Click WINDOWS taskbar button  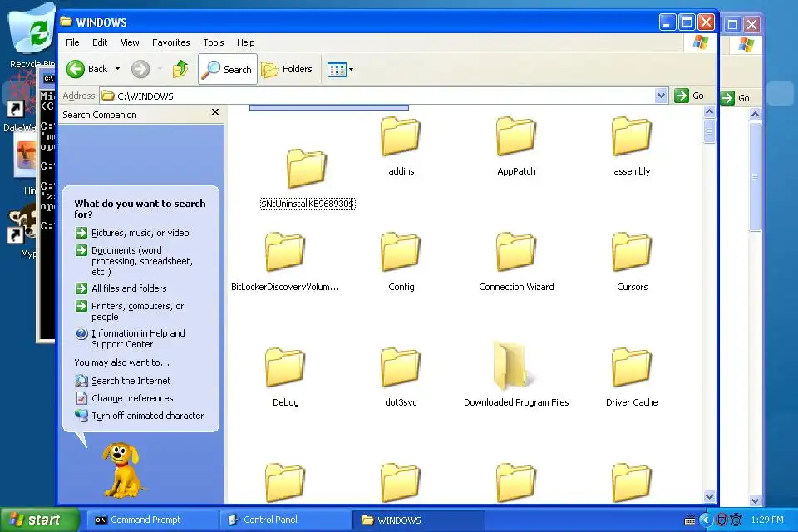[x=418, y=520]
